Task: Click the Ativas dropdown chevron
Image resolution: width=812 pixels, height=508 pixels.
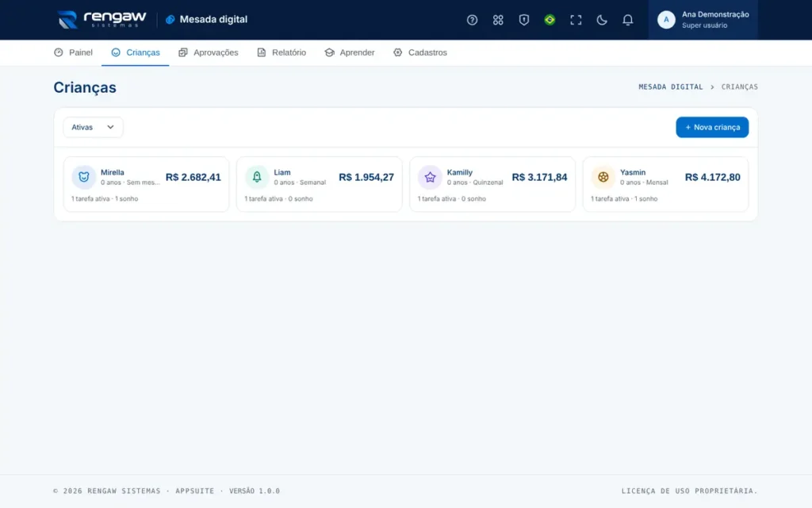Action: [110, 127]
